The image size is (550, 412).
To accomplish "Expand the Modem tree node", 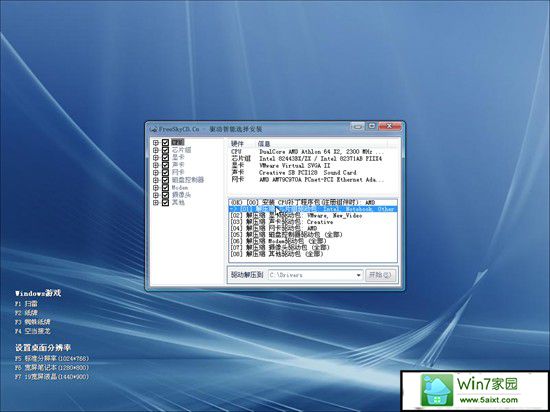I will [x=156, y=188].
